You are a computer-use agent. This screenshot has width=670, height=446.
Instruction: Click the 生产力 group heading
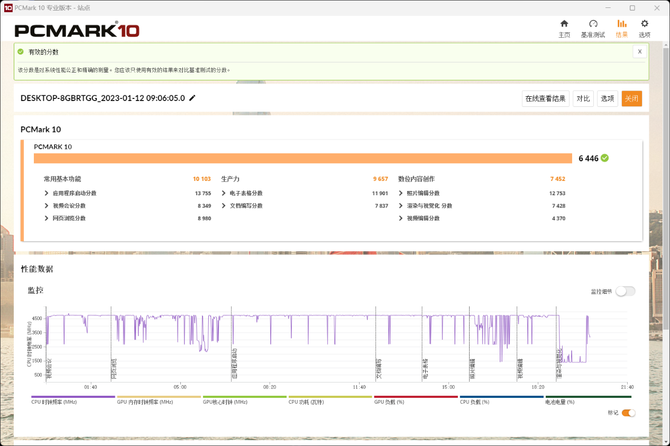[230, 179]
